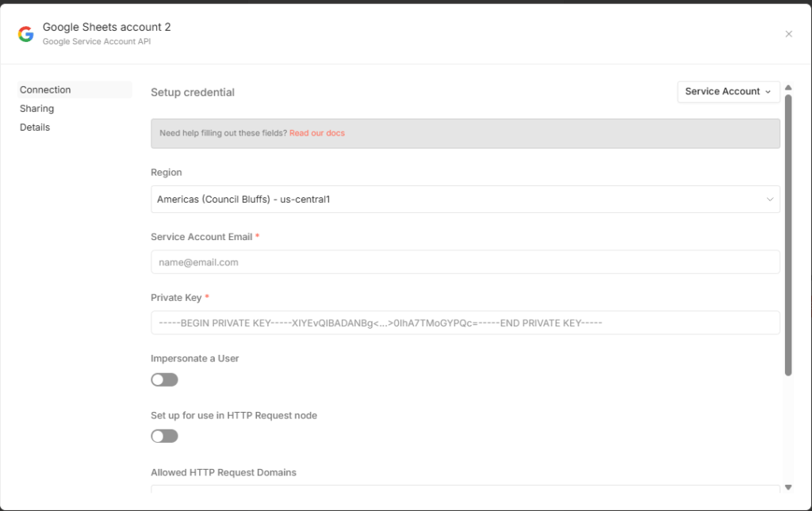Viewport: 812px width, 511px height.
Task: Click the vertical scrollbar thumb
Action: coord(788,238)
